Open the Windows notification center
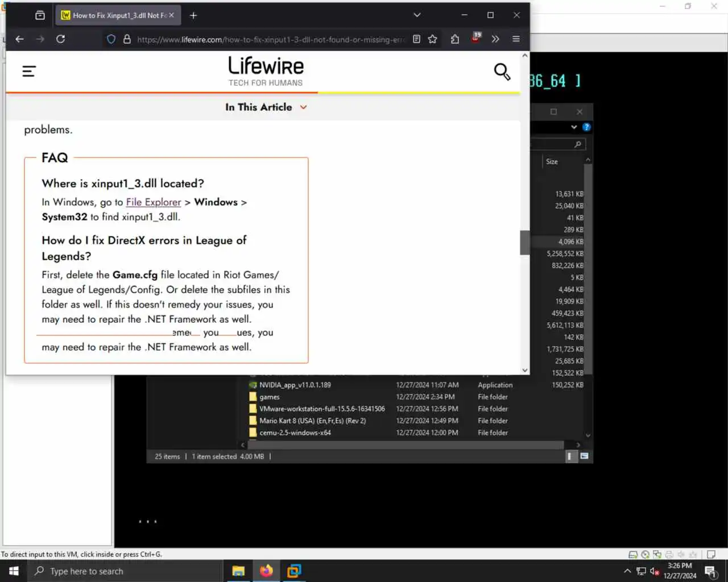The image size is (728, 582). click(x=710, y=571)
